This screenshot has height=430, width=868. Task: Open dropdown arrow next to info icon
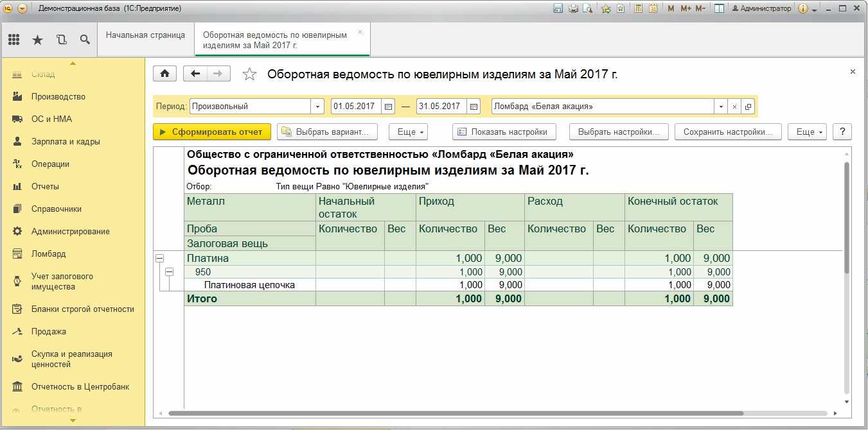coord(814,10)
